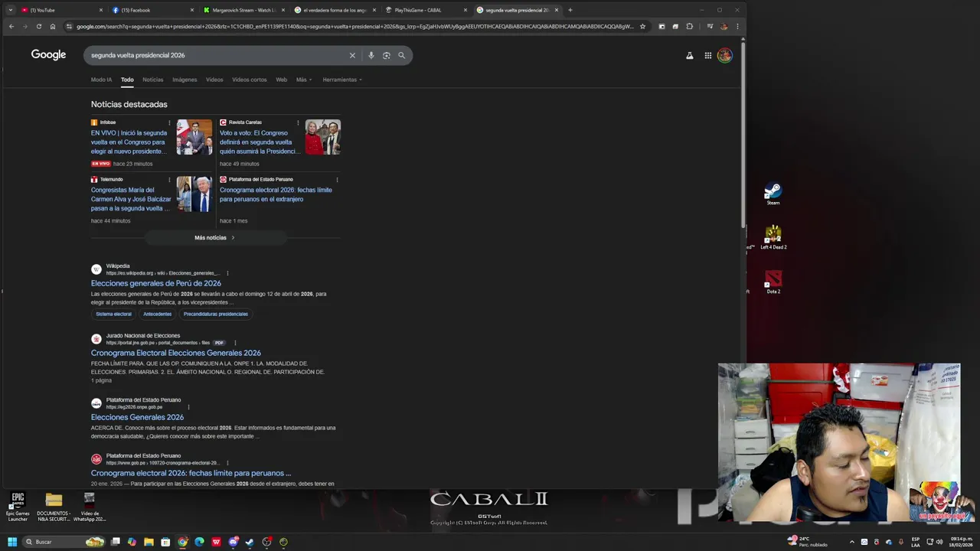Open Chrome three-dot menu

[x=737, y=26]
